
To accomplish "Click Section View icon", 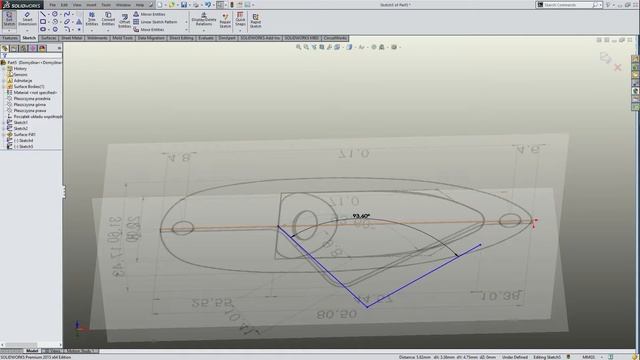I will (x=322, y=47).
